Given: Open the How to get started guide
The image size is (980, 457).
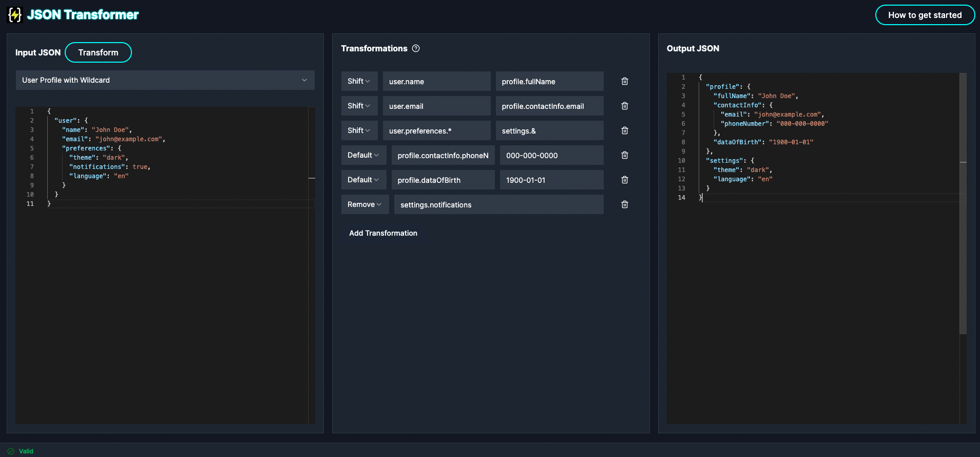Looking at the screenshot, I should (x=925, y=15).
